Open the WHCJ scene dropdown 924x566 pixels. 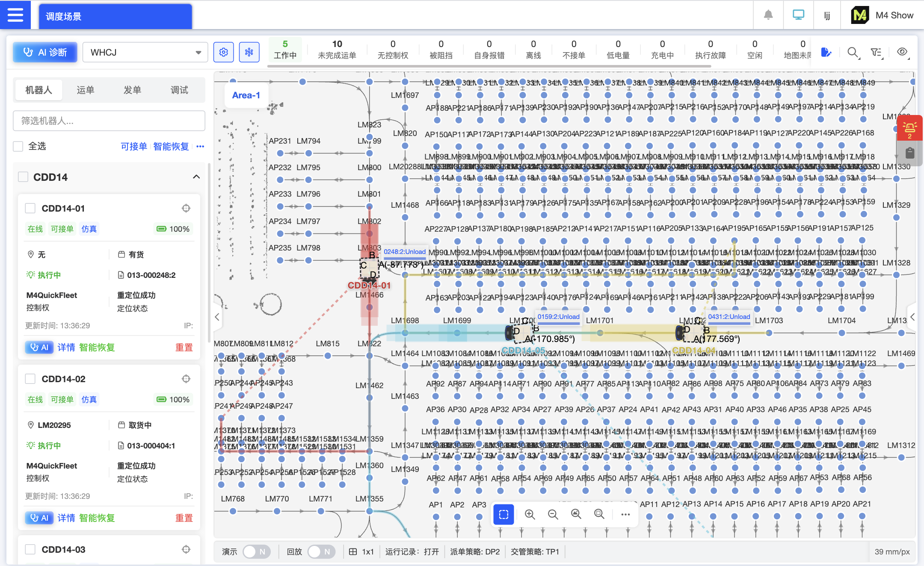point(145,52)
